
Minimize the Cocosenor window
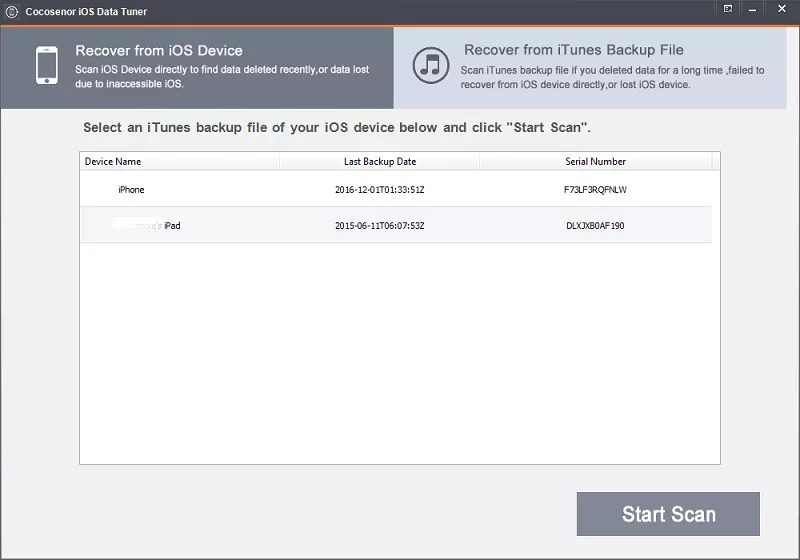tap(753, 9)
